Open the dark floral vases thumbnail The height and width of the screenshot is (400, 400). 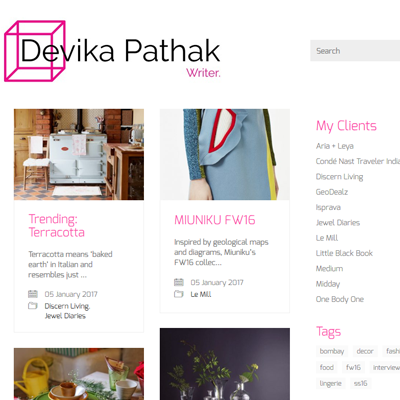pyautogui.click(x=225, y=364)
